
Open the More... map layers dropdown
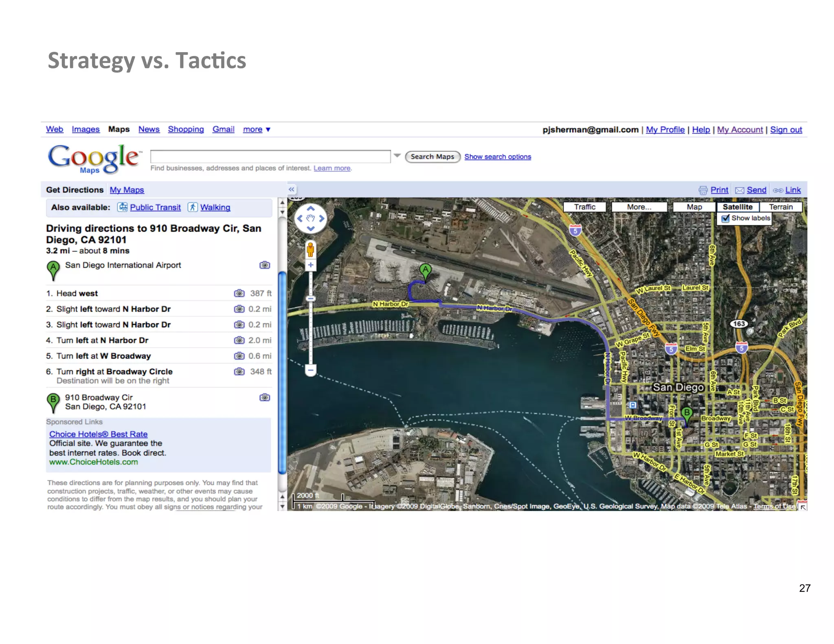pos(639,207)
